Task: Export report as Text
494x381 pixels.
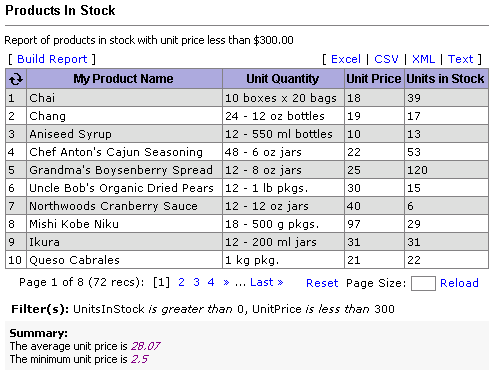Action: pyautogui.click(x=460, y=59)
